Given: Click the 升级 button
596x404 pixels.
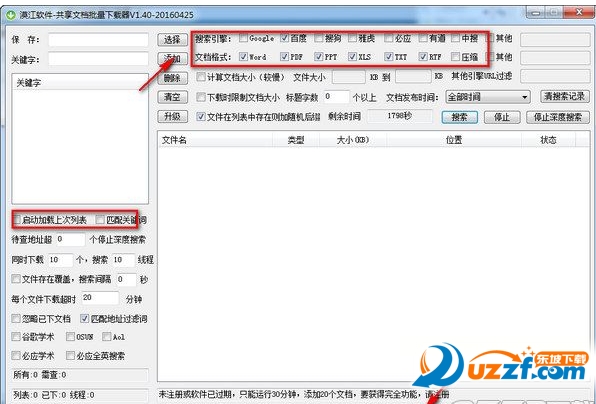Looking at the screenshot, I should click(x=172, y=117).
